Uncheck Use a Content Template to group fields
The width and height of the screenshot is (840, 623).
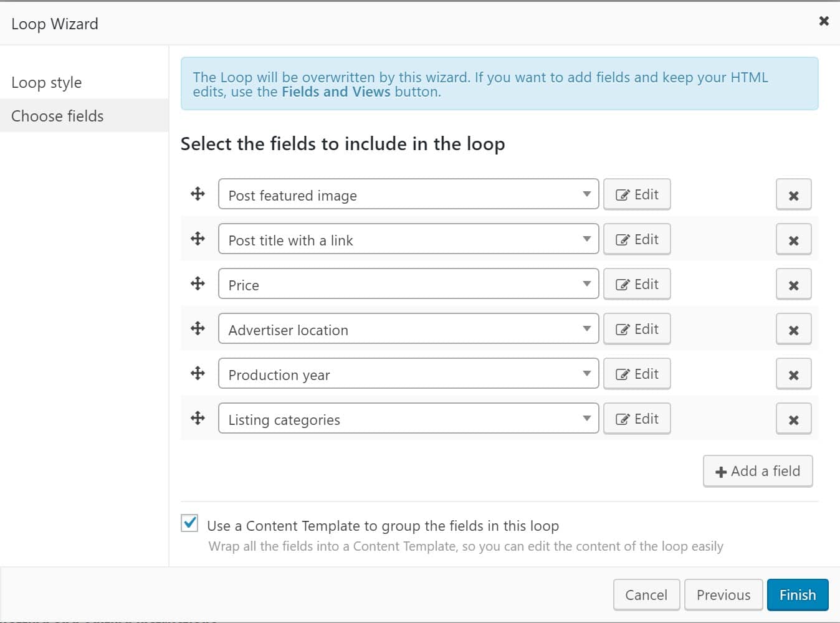(x=189, y=525)
